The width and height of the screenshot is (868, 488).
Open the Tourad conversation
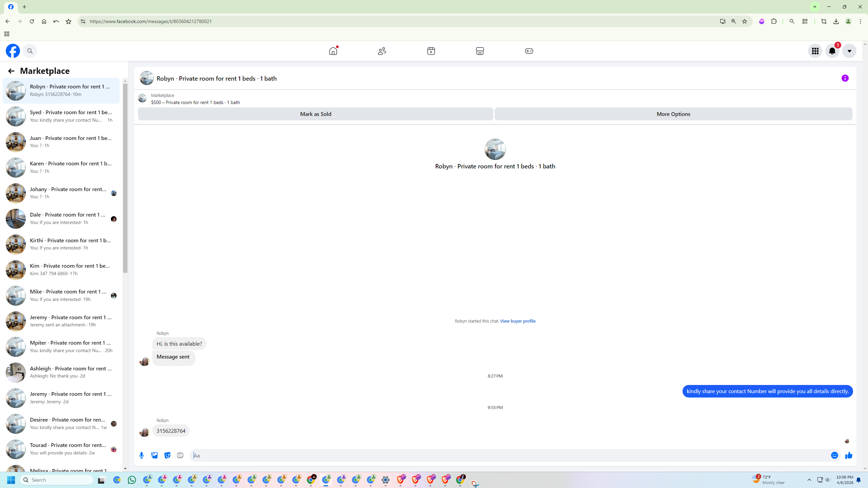61,449
